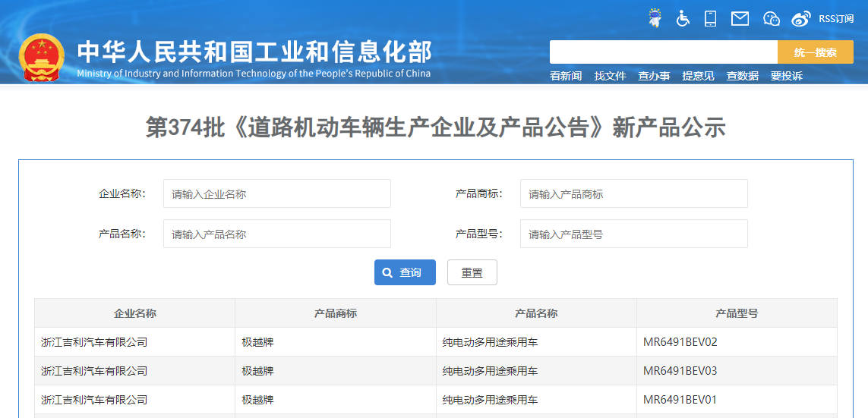Image resolution: width=868 pixels, height=418 pixels.
Task: Open the 查数据 navigation item
Action: (x=742, y=76)
